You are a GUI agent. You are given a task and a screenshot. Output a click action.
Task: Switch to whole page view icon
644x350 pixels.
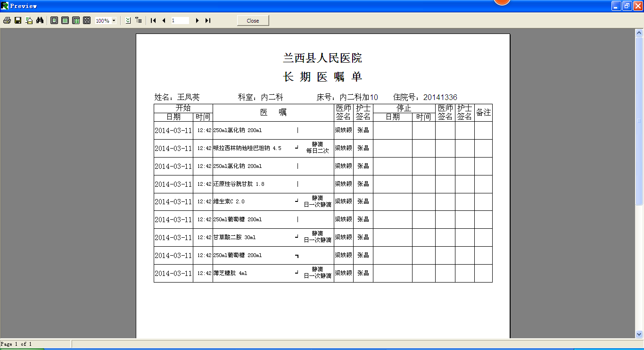54,21
